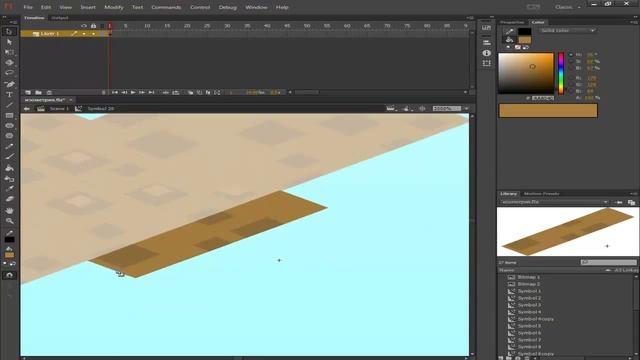Click the rainbow hue slider

[x=561, y=73]
